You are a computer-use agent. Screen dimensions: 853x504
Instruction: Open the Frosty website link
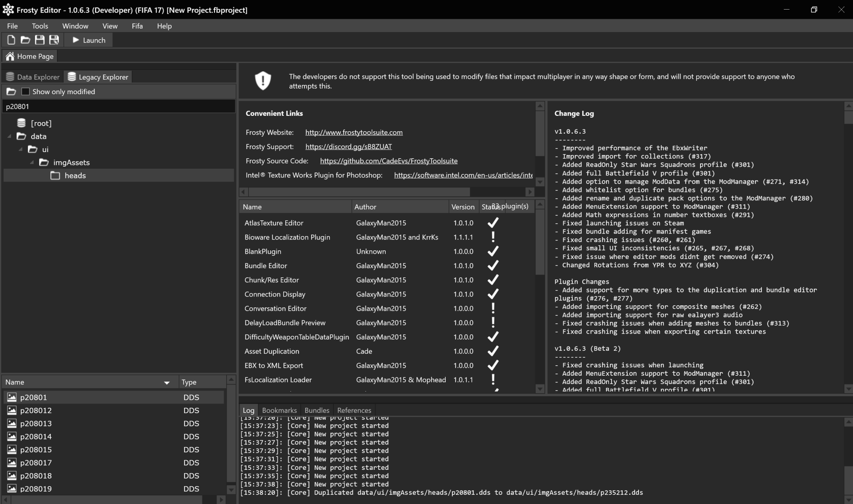(x=354, y=132)
